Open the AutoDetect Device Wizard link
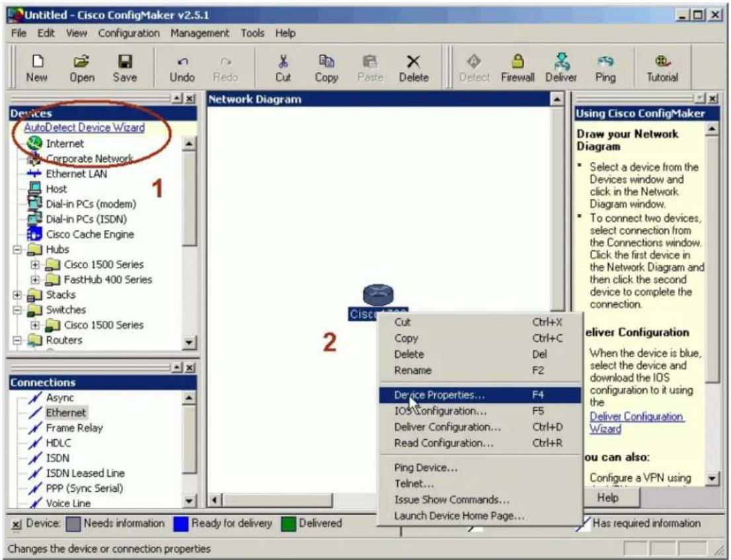731x560 pixels. [x=85, y=127]
